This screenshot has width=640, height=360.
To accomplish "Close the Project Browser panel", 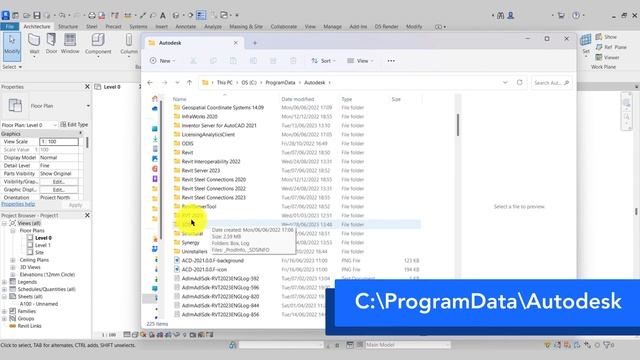I will (x=87, y=215).
